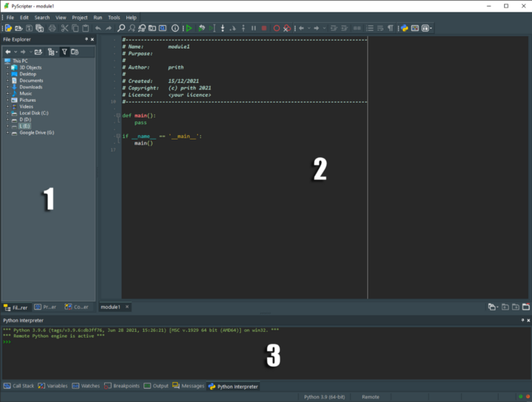
Task: Collapse the if __name__ code fold
Action: [x=118, y=136]
